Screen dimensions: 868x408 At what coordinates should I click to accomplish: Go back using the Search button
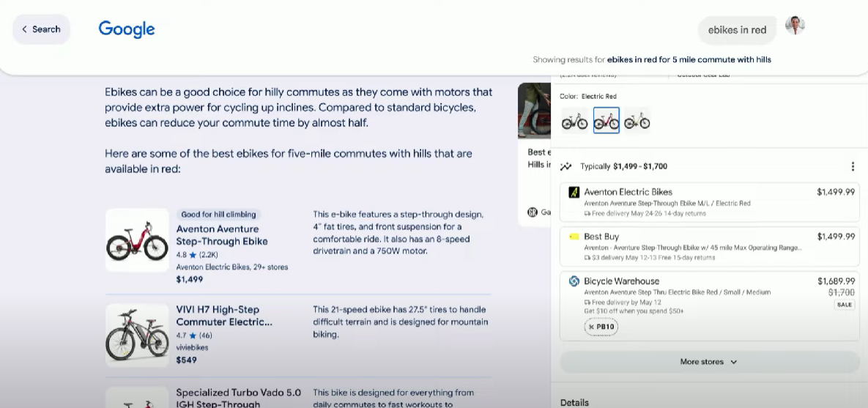tap(41, 29)
